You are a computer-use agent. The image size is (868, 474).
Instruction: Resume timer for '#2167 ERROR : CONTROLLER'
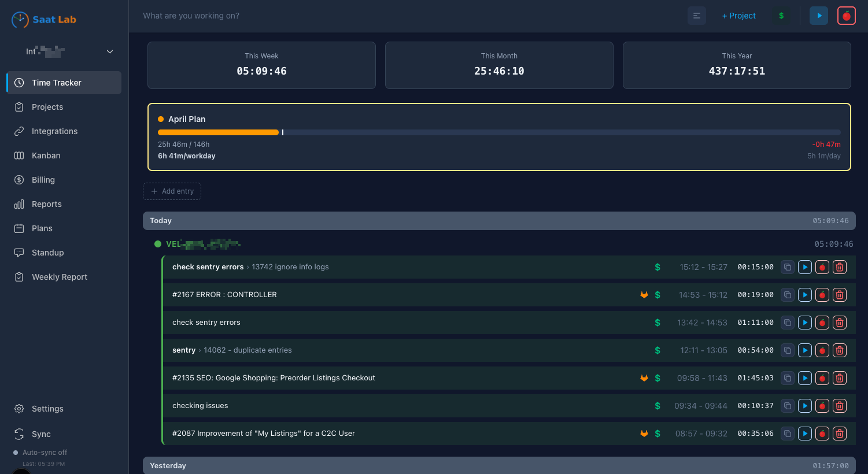[x=805, y=295]
